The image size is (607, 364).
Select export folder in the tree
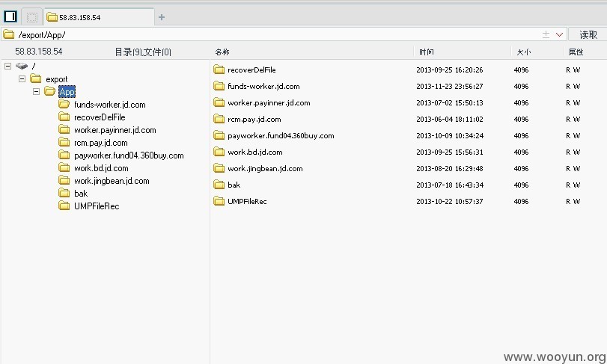coord(57,79)
